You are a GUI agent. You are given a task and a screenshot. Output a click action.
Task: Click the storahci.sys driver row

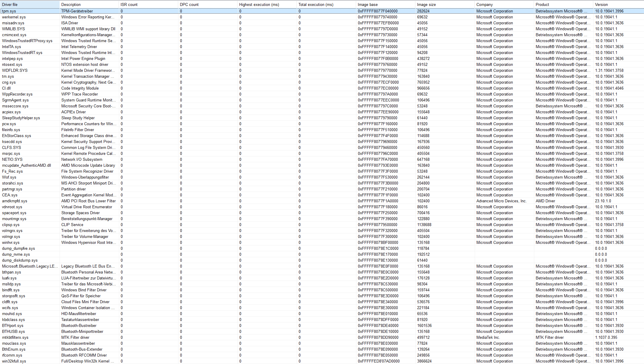point(12,183)
